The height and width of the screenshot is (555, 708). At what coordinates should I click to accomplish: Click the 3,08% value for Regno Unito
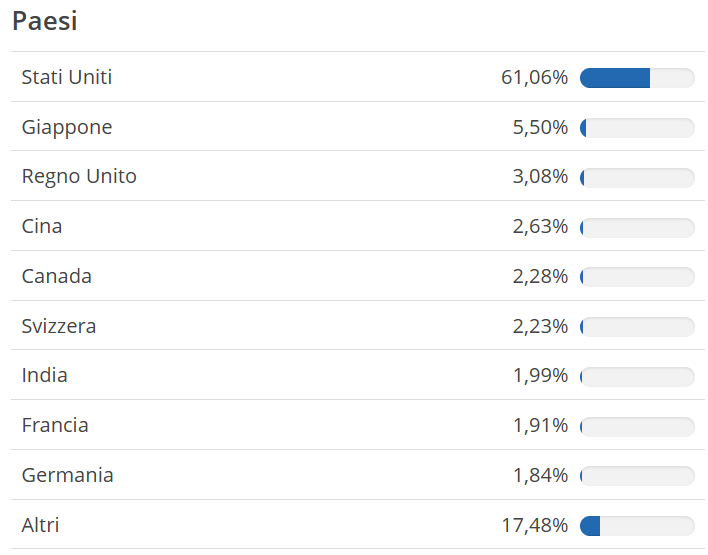click(x=540, y=177)
